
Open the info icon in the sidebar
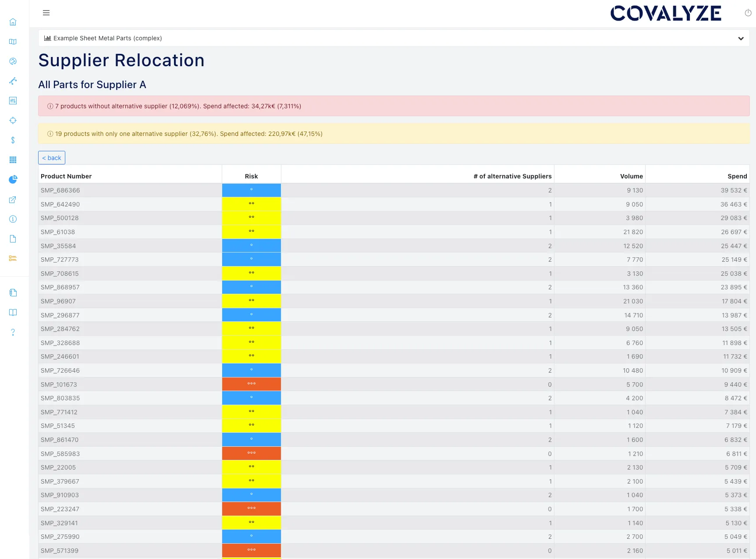pos(13,219)
